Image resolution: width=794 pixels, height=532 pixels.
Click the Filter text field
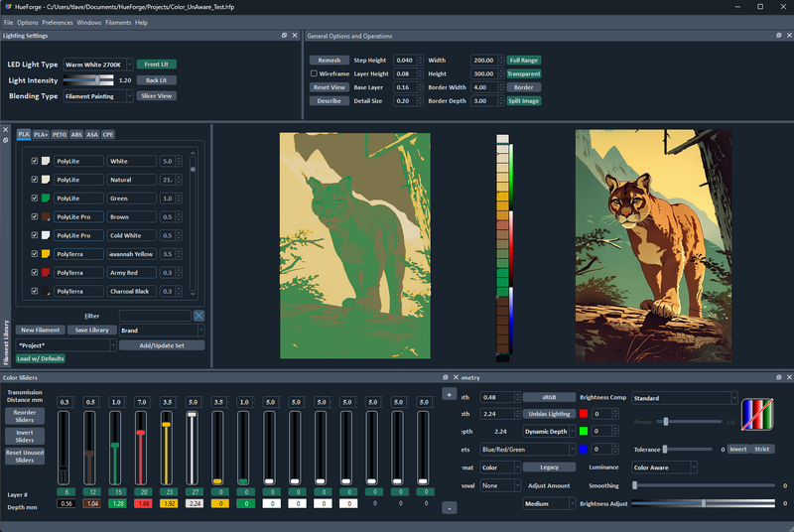coord(155,316)
